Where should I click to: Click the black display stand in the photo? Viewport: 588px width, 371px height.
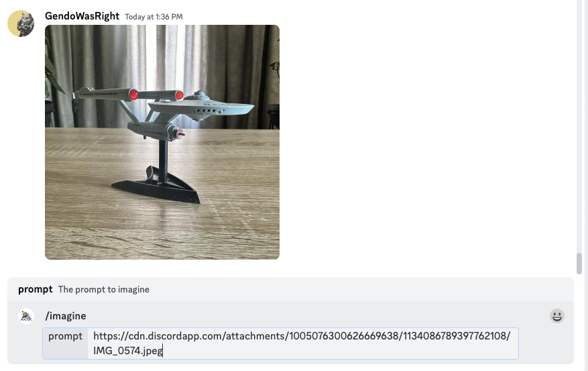156,184
